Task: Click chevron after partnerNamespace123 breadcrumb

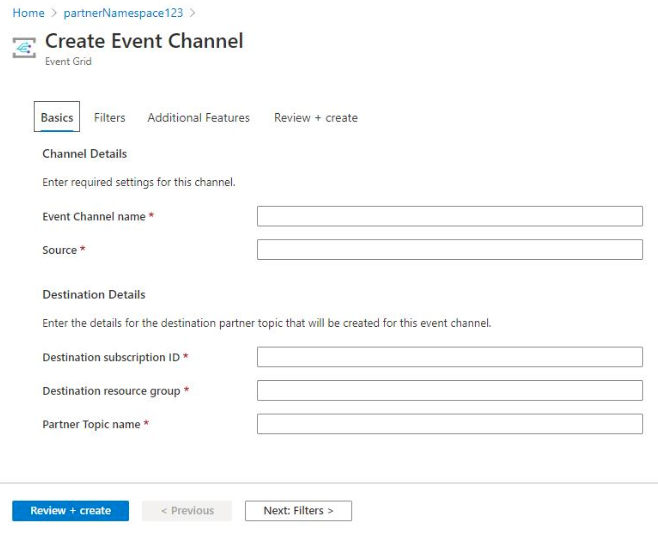Action: 192,13
